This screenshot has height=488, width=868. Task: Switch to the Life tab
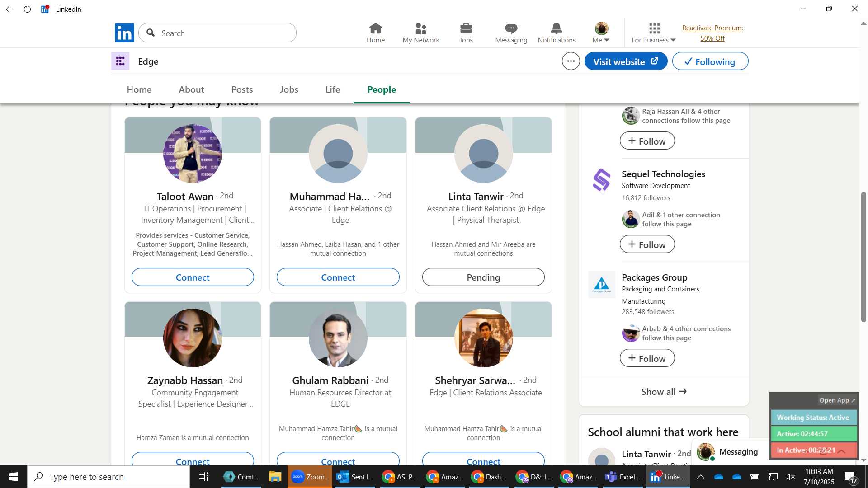(333, 89)
